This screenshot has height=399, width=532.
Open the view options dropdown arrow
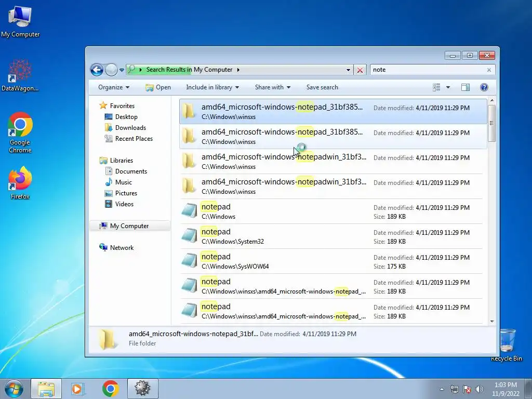(448, 87)
